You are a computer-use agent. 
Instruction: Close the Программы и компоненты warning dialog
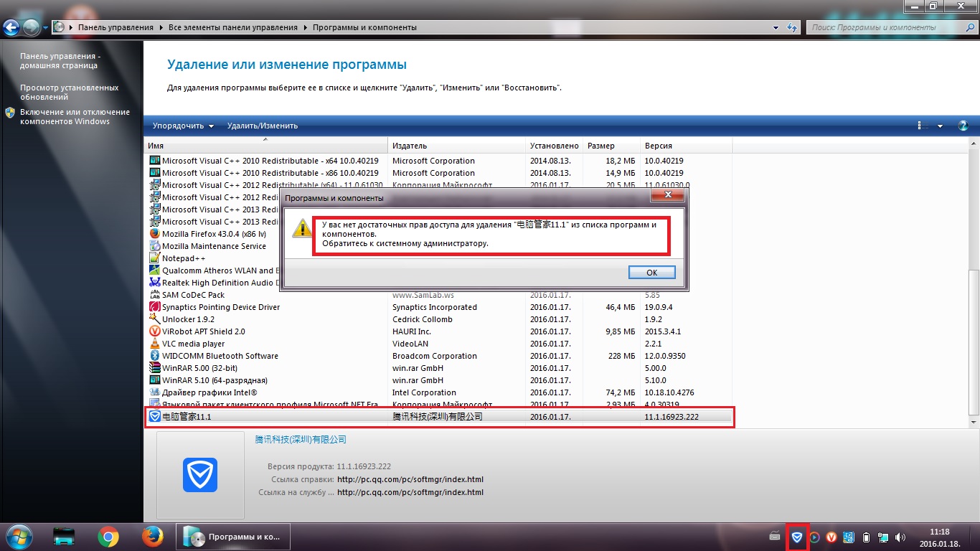tap(669, 195)
